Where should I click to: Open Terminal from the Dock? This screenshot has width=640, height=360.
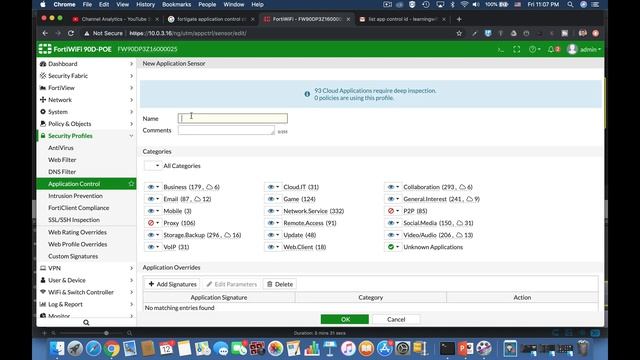click(x=447, y=349)
